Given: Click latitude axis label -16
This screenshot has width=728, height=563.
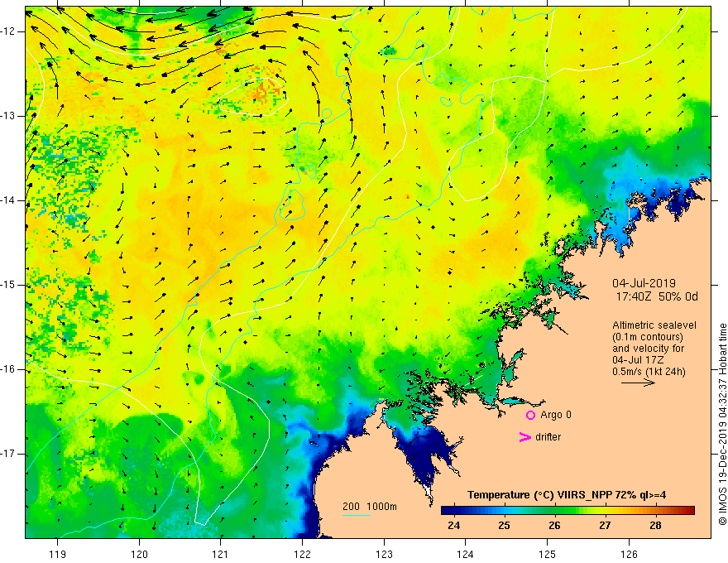Looking at the screenshot, I should [8, 369].
